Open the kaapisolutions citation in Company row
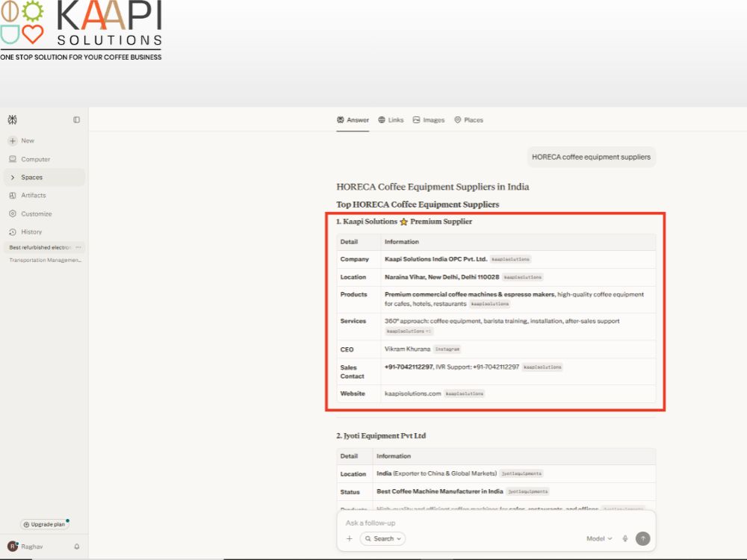Screen dimensions: 747x560 (511, 259)
